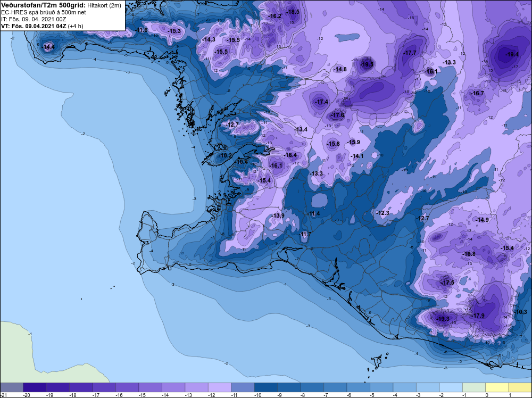Screen dimensions: 532x398
Task: Click the -19.5 temperature label
Action: point(367,64)
